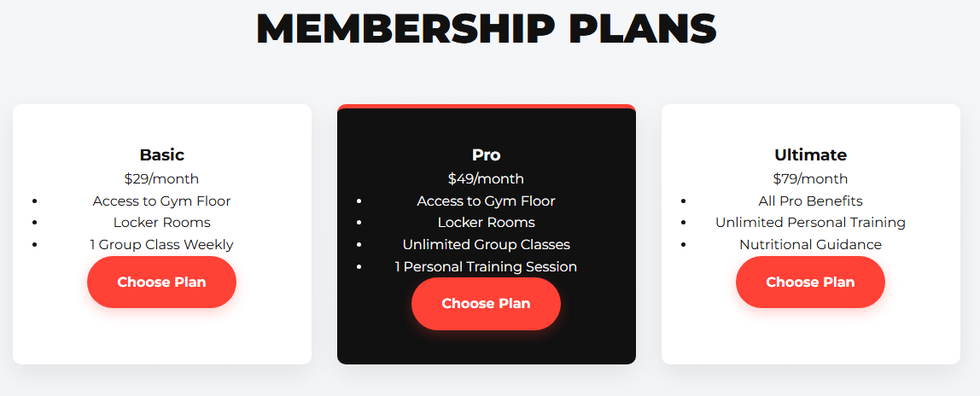Screen dimensions: 980x396
Task: Click "Locker Rooms" in the Pro plan
Action: tap(486, 222)
